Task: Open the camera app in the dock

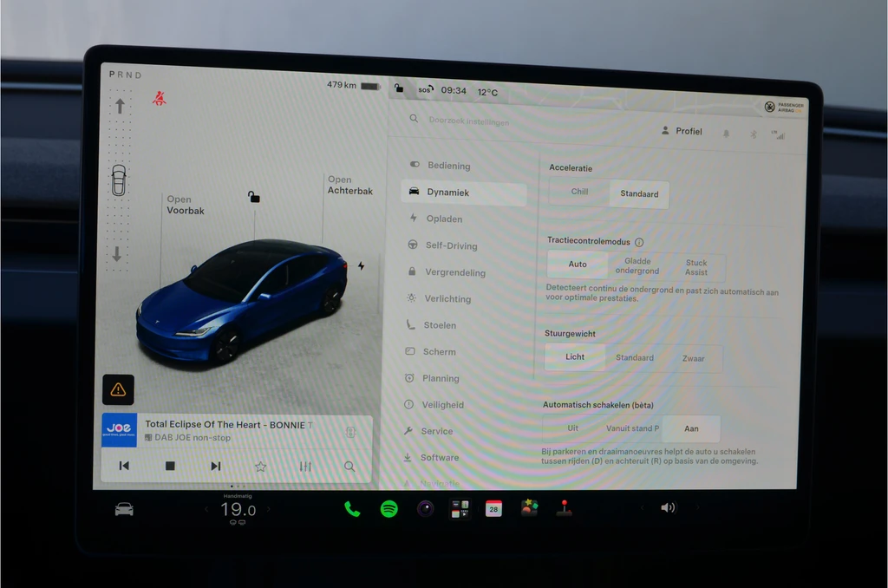Action: (425, 509)
